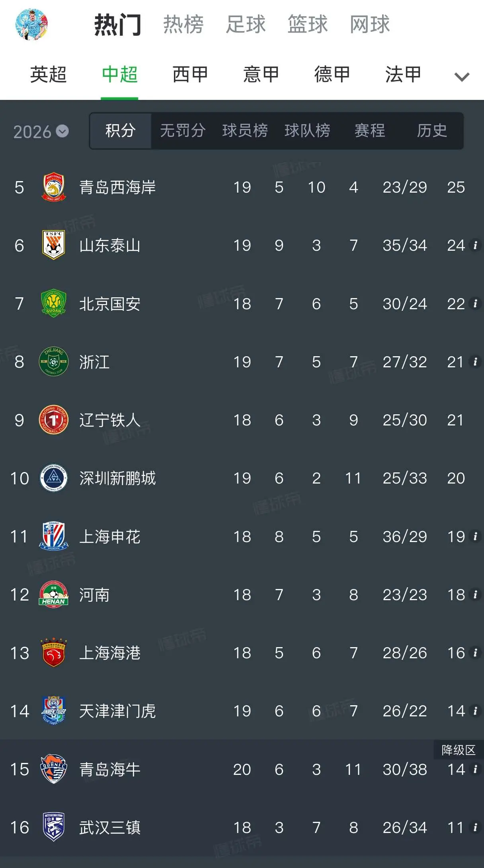Open the 英超 league tab
Screen dimensions: 484x868
(x=48, y=75)
